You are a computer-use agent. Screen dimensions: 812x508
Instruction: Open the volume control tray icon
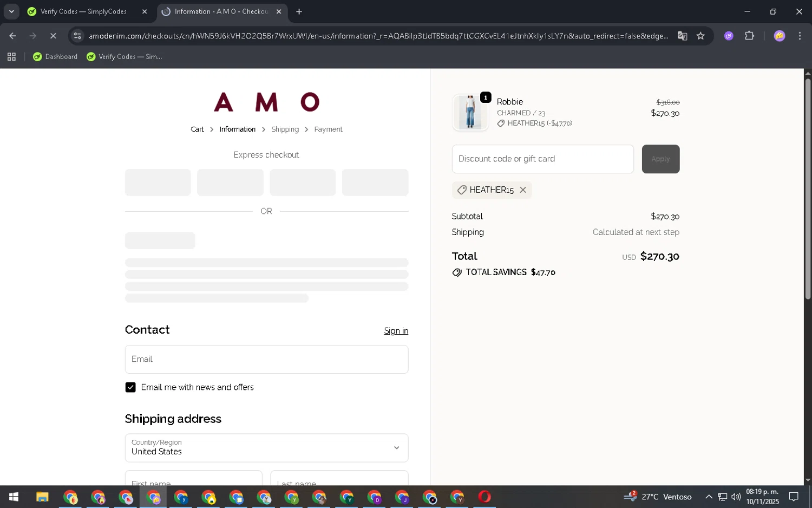coord(736,497)
